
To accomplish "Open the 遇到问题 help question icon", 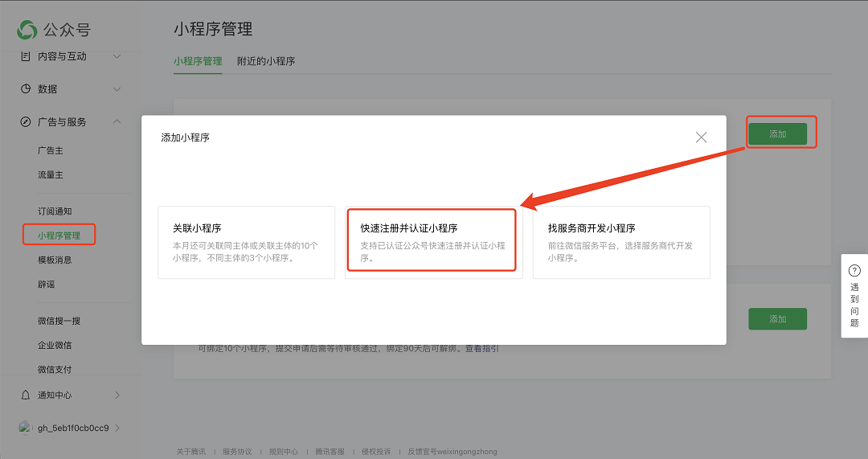I will click(854, 271).
